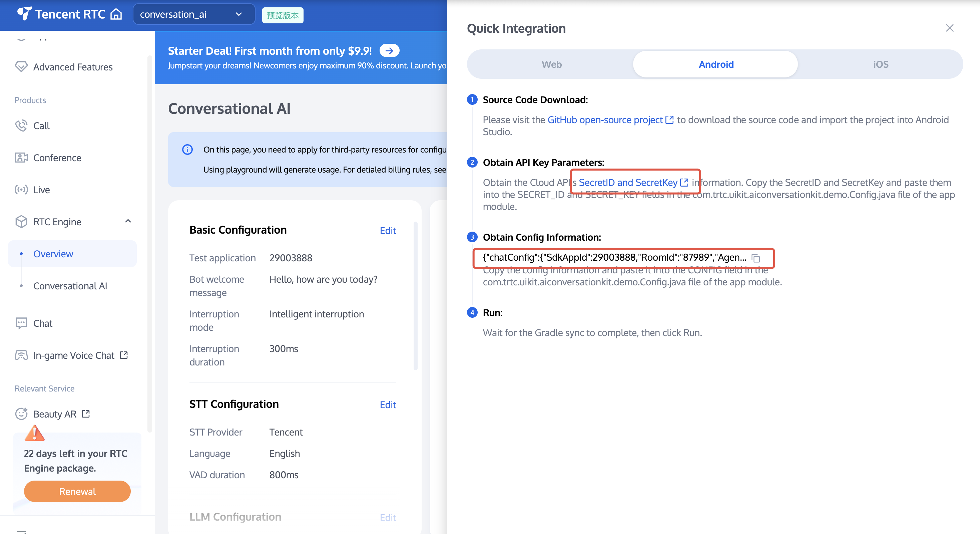Switch to the Web tab
Image resolution: width=980 pixels, height=534 pixels.
pyautogui.click(x=551, y=64)
